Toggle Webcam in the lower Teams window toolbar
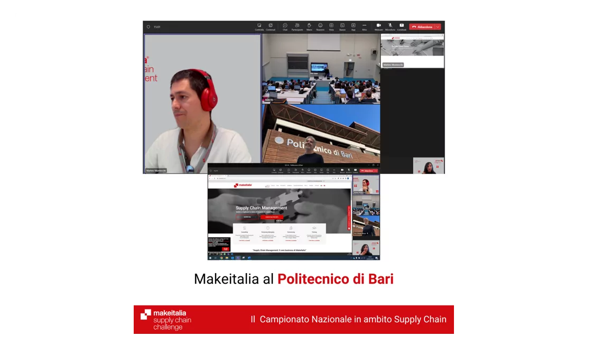Screen dimensions: 603x364 [342, 171]
